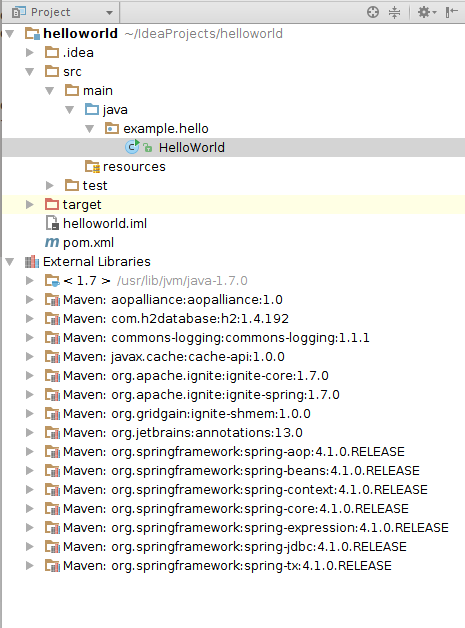The width and height of the screenshot is (465, 628).
Task: Expand the aopalliance library node
Action: click(x=30, y=300)
